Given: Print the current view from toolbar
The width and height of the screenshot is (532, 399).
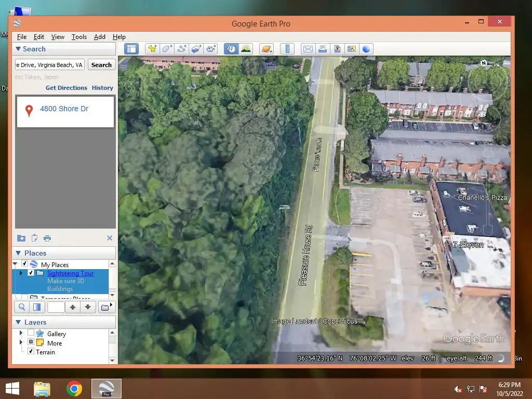Looking at the screenshot, I should pos(322,49).
